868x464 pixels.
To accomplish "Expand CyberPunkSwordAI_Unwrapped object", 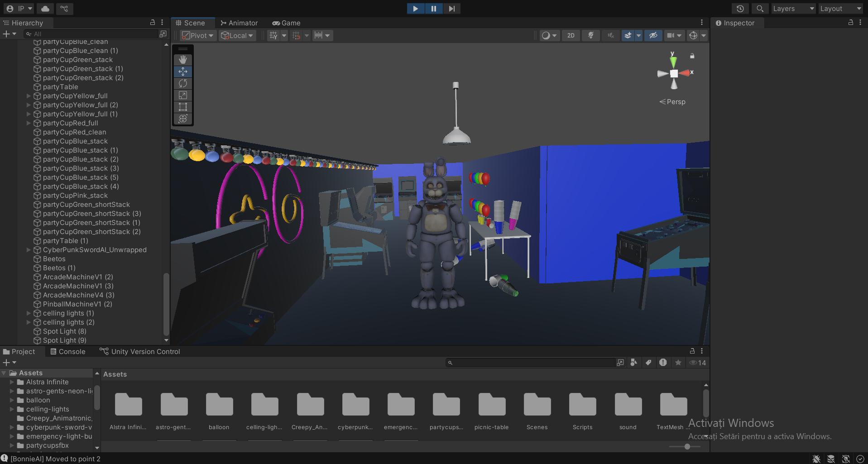I will [x=29, y=250].
